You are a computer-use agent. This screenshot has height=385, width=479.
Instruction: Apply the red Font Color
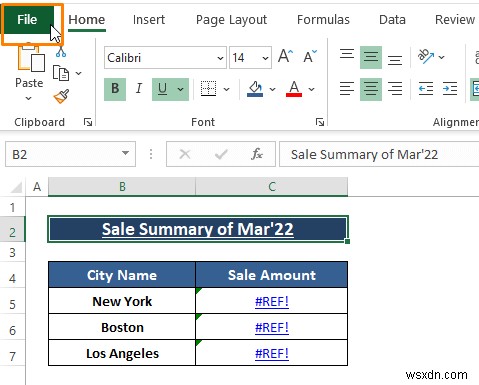pos(294,89)
